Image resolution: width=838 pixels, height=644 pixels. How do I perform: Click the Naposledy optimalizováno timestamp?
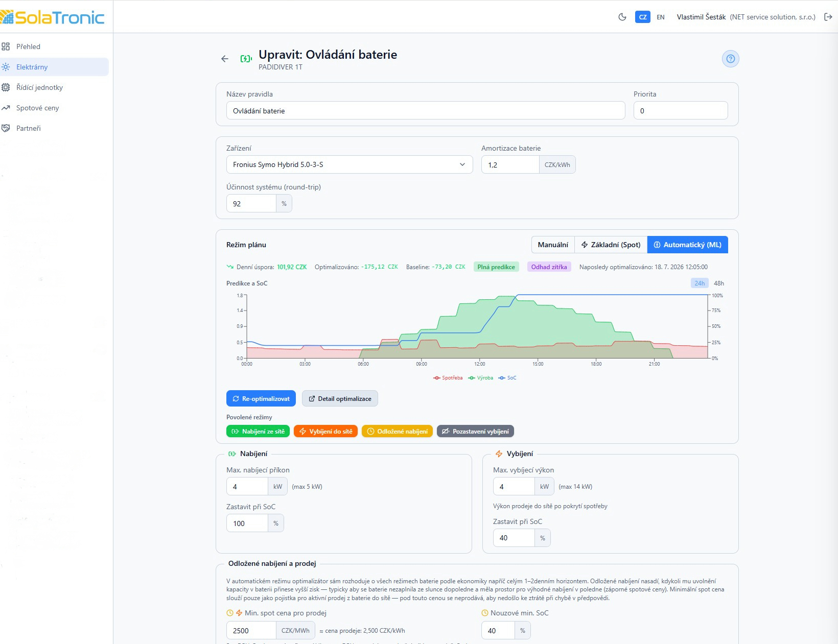click(643, 267)
